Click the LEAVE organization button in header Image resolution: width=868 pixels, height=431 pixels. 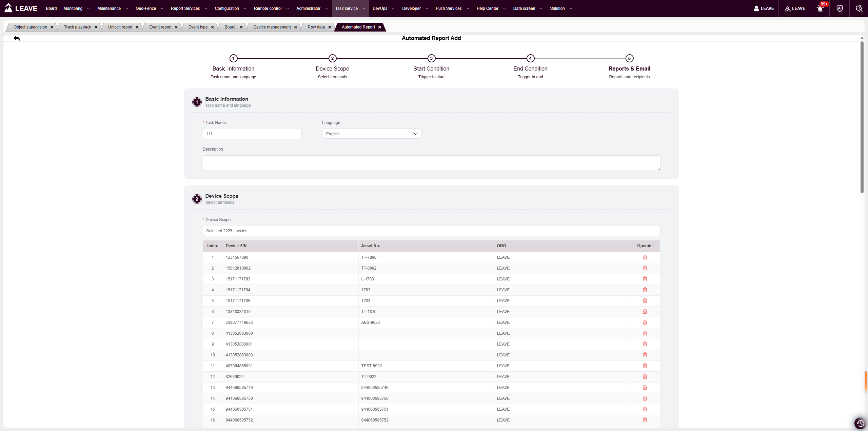point(795,8)
